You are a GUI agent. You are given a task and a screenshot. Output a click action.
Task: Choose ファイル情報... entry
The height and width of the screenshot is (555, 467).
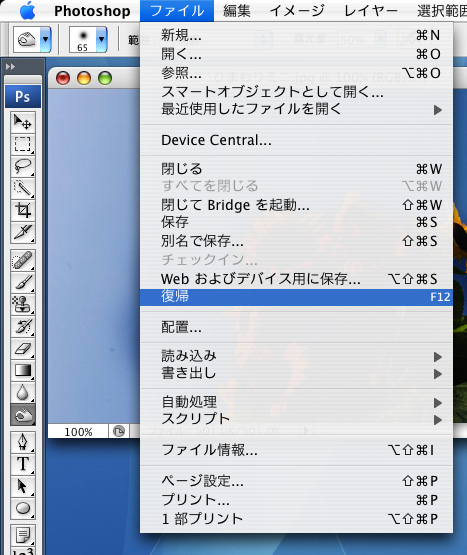pos(296,450)
